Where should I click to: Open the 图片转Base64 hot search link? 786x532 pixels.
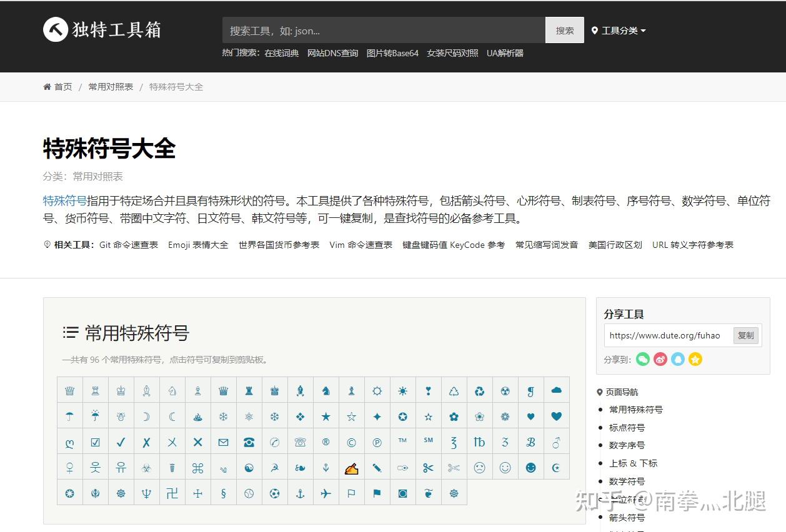coord(393,53)
